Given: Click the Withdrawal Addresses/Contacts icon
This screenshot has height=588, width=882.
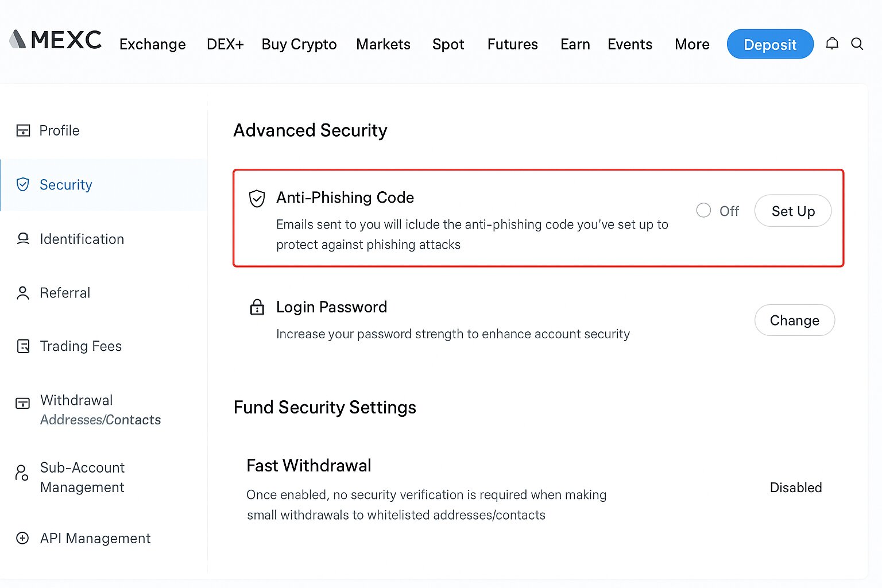Looking at the screenshot, I should coord(22,404).
